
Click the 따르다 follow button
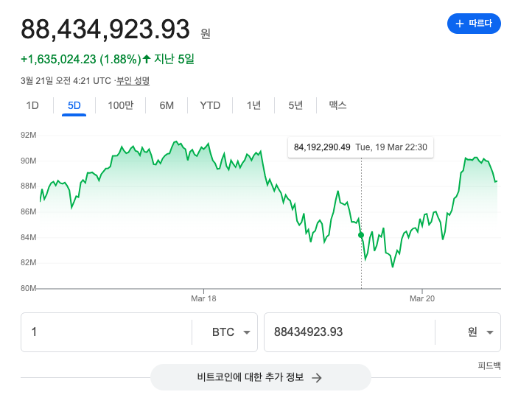pos(474,24)
